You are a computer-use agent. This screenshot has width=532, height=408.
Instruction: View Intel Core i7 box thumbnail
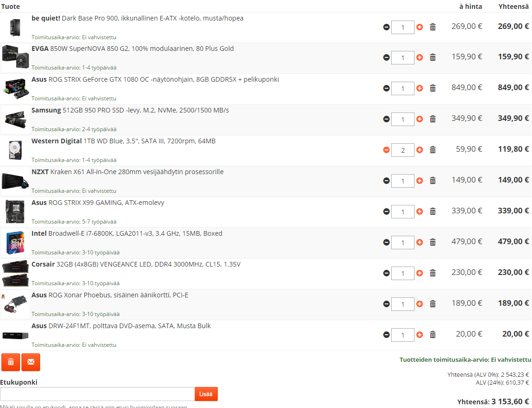pyautogui.click(x=15, y=243)
